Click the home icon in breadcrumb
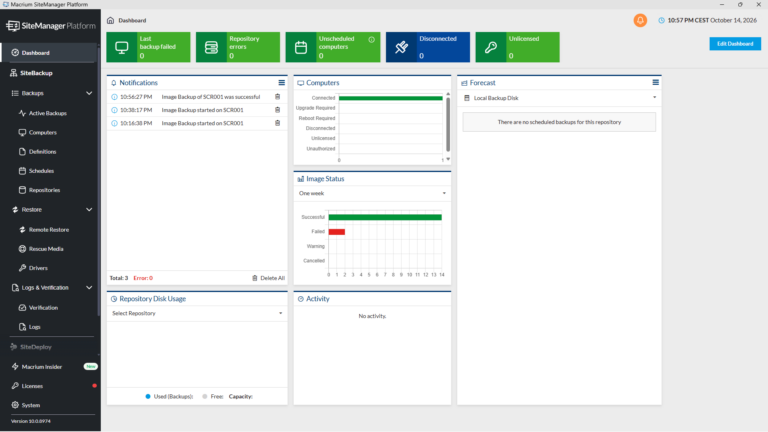 [111, 20]
